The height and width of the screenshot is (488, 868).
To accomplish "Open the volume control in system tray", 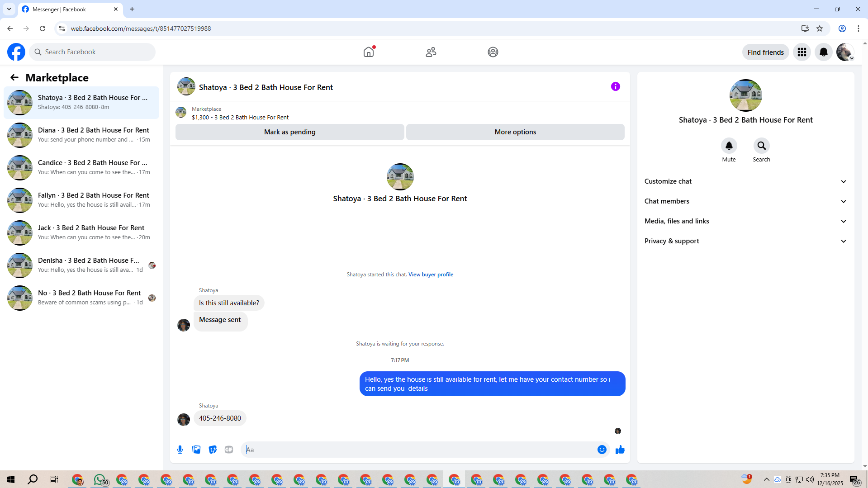I will tap(810, 479).
